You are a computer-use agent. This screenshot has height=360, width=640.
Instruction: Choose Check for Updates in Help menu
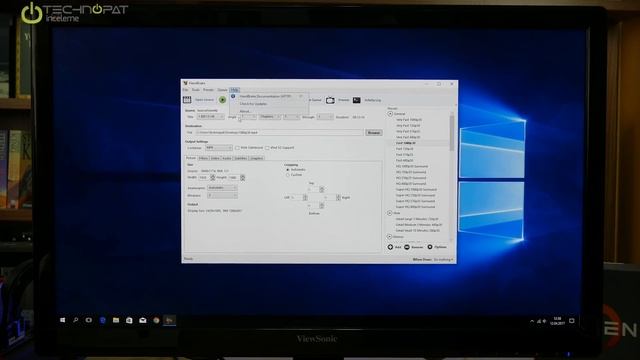(x=253, y=104)
